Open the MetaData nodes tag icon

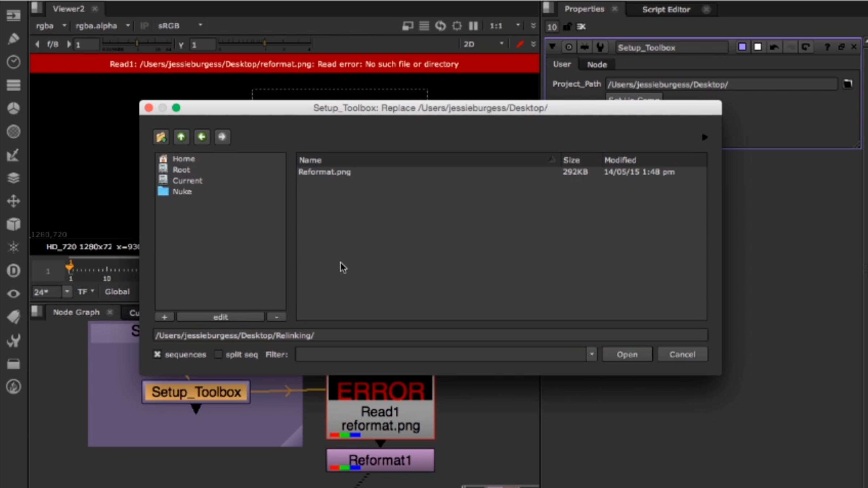pyautogui.click(x=13, y=317)
